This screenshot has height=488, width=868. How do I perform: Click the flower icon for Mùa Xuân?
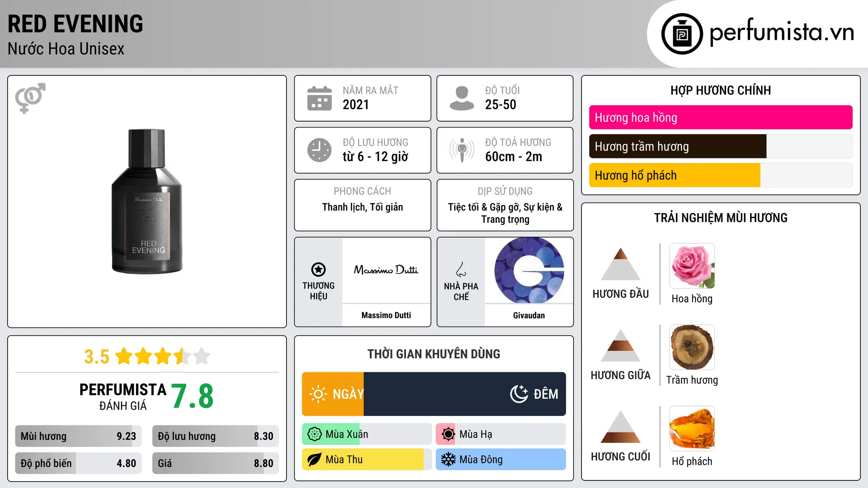(314, 434)
